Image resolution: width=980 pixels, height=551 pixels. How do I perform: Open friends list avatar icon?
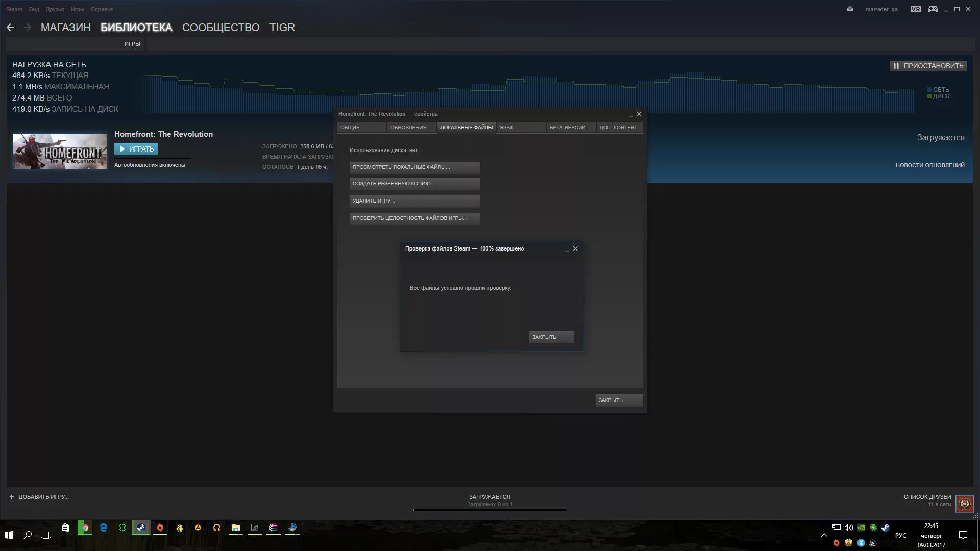coord(964,504)
